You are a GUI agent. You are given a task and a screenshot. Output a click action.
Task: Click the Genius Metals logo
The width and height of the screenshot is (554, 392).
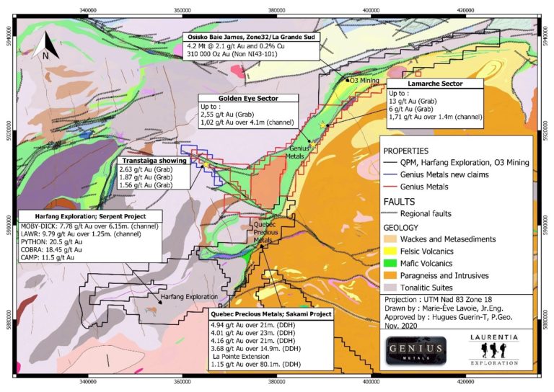tap(415, 350)
